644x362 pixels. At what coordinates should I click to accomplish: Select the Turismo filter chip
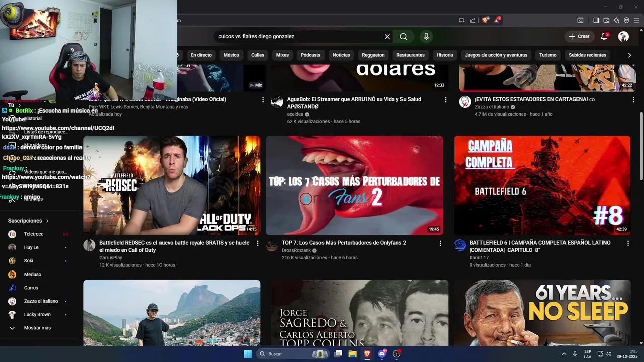tap(548, 55)
